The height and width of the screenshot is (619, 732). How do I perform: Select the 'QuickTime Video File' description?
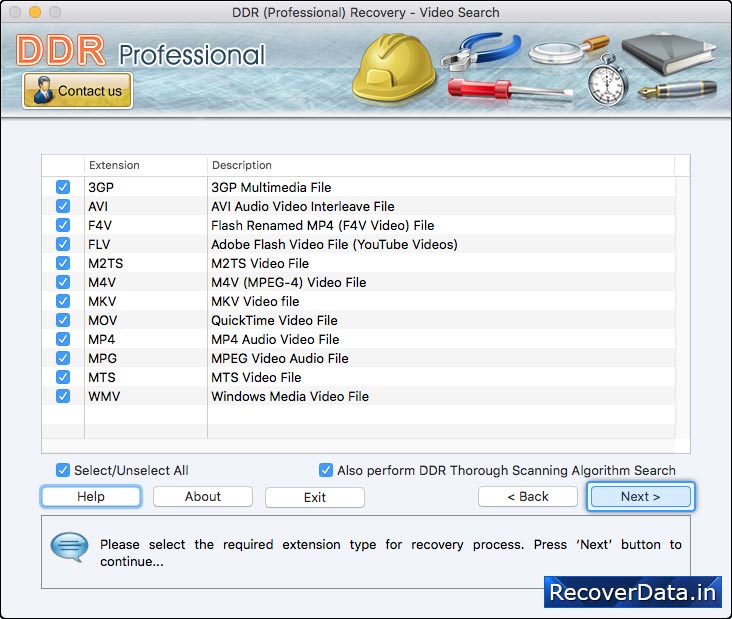pos(274,320)
